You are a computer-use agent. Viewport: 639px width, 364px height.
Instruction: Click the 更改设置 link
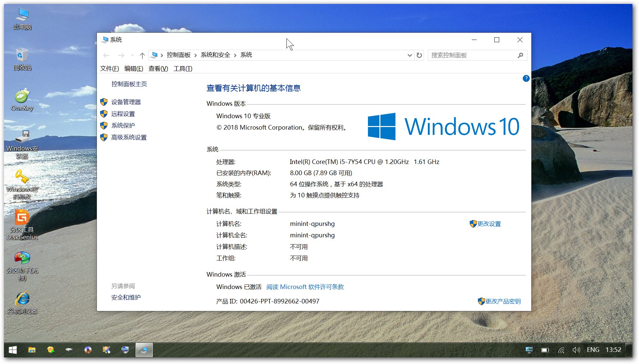click(489, 224)
